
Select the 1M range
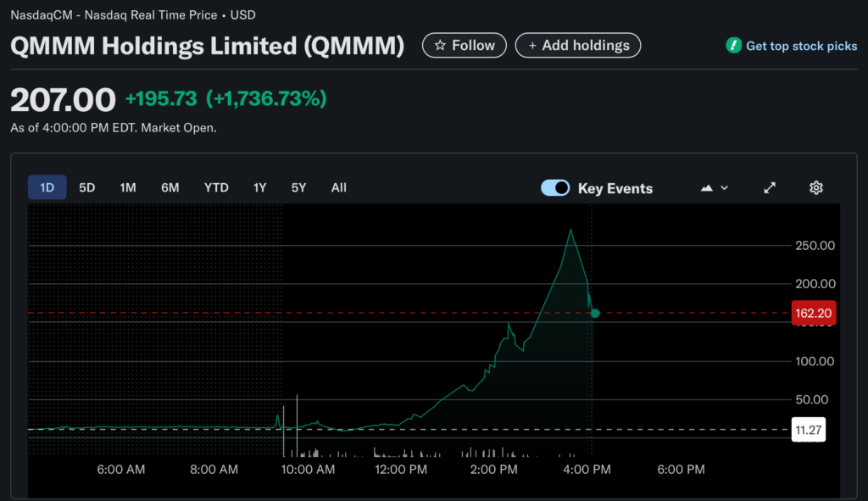click(128, 187)
